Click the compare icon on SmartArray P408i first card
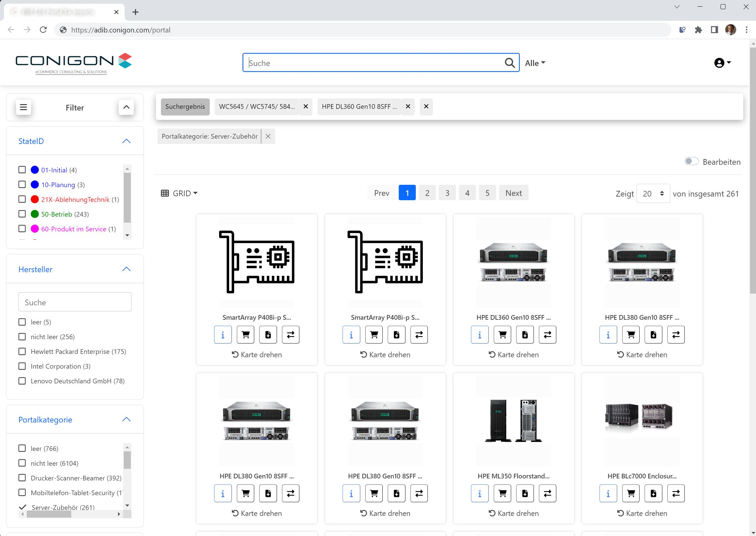 pyautogui.click(x=290, y=335)
